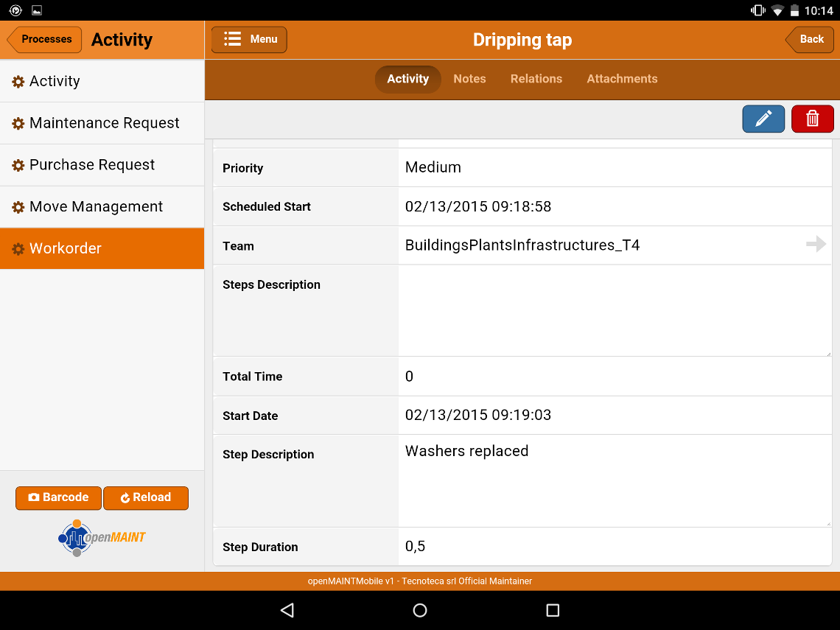Select Maintenance Request in the sidebar

[x=102, y=123]
